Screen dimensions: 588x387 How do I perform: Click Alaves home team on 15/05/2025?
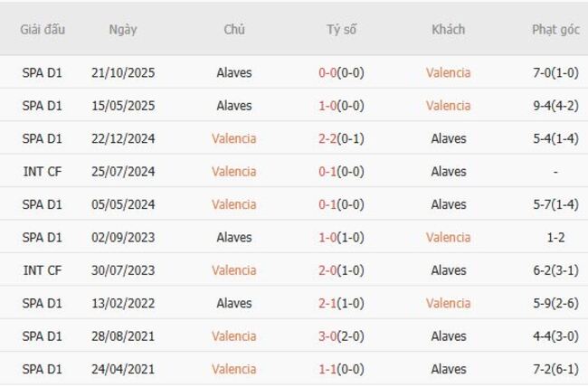pyautogui.click(x=234, y=106)
